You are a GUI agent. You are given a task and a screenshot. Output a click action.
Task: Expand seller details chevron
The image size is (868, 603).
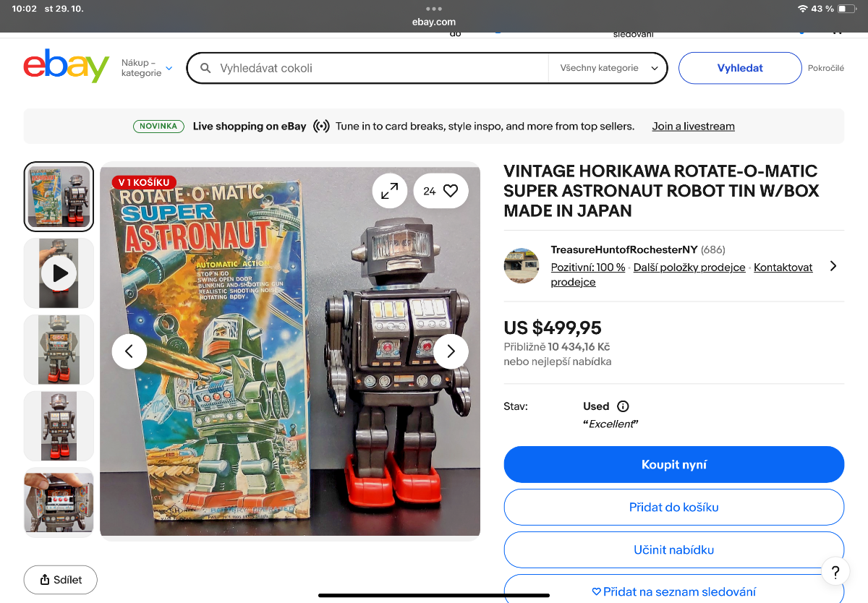[x=833, y=266]
